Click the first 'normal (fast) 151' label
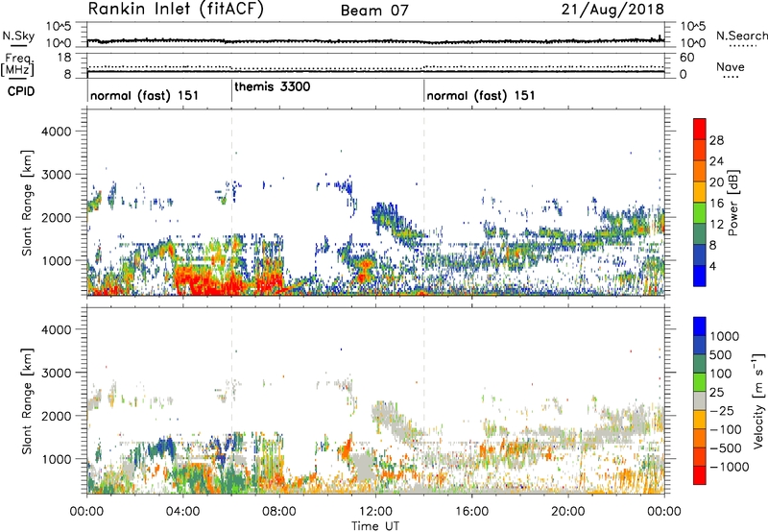This screenshot has width=768, height=532. 145,95
